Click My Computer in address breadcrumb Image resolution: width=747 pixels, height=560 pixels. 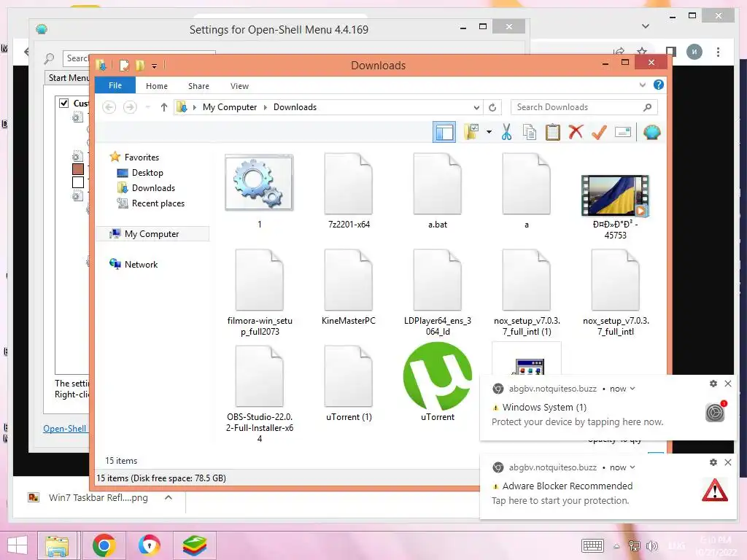coord(230,107)
